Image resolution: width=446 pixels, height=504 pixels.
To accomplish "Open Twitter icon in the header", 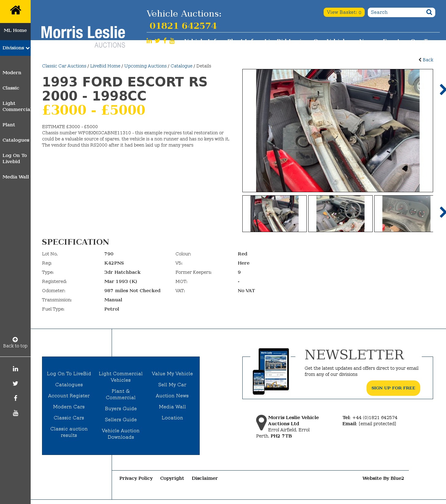I will pos(157,41).
